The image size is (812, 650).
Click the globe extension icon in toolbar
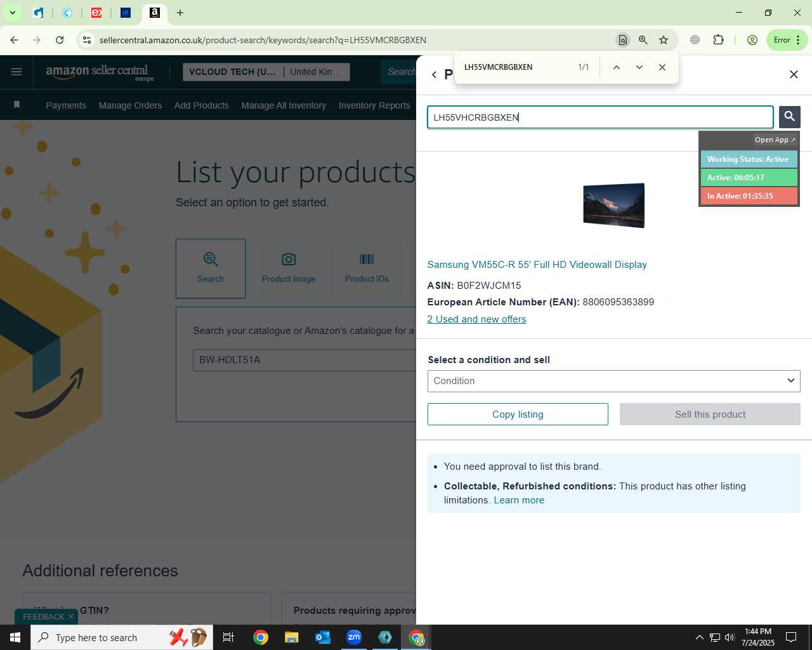point(695,40)
